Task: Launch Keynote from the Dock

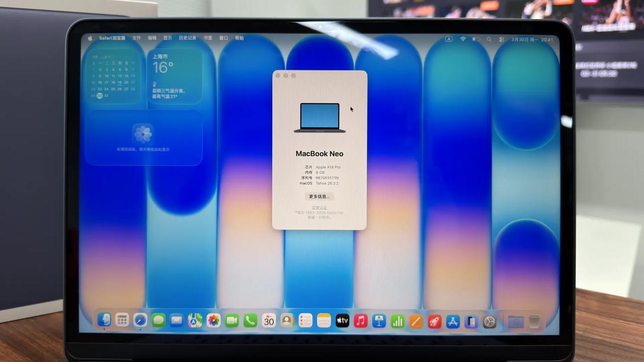Action: pos(379,321)
